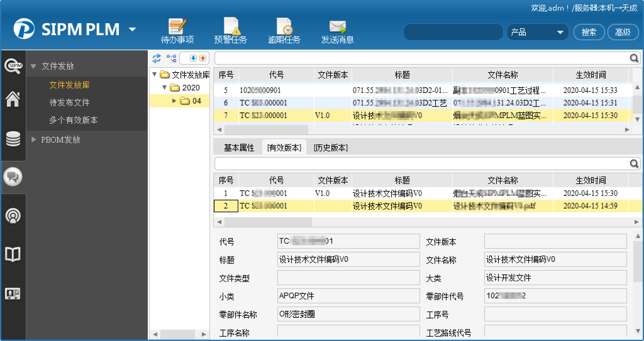The width and height of the screenshot is (644, 341).
Task: Click the chat bubbles sidebar icon
Action: [13, 177]
